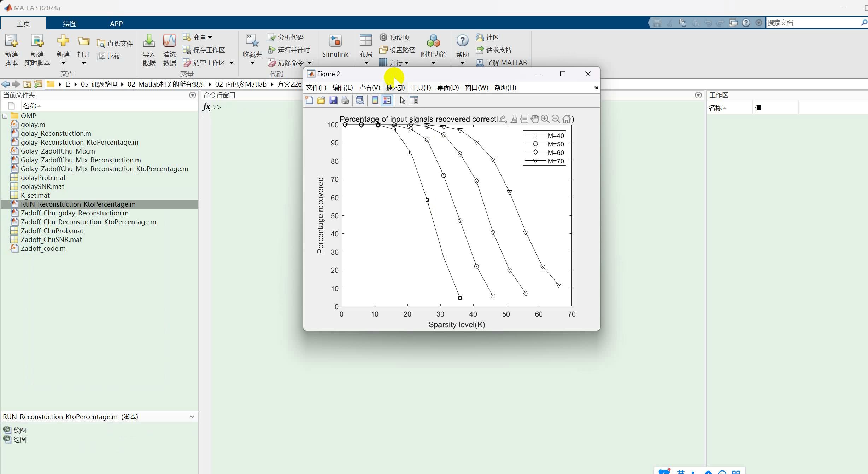Open the Simulink button in the ribbon

(x=335, y=46)
